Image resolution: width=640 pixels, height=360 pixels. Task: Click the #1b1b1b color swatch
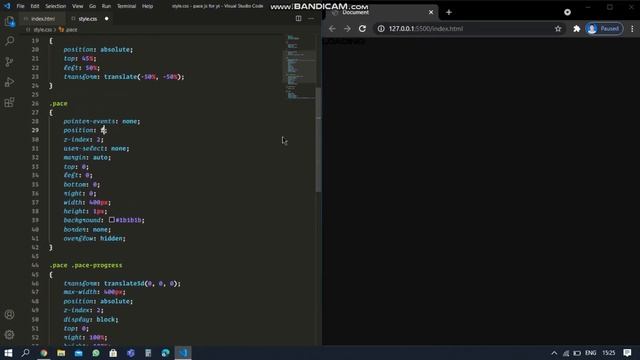(111, 220)
